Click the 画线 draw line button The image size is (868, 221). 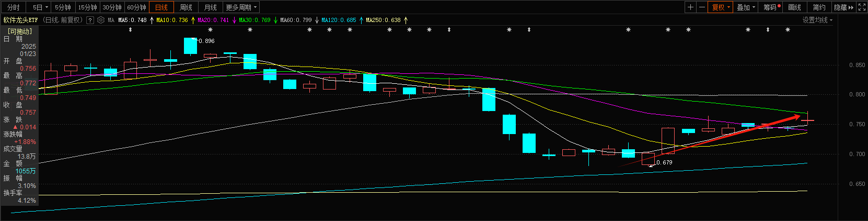point(794,7)
